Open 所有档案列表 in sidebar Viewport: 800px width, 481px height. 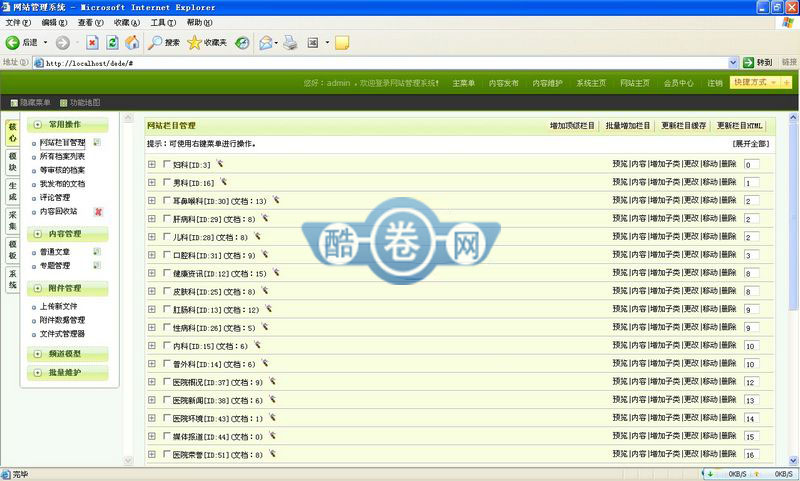pyautogui.click(x=62, y=156)
